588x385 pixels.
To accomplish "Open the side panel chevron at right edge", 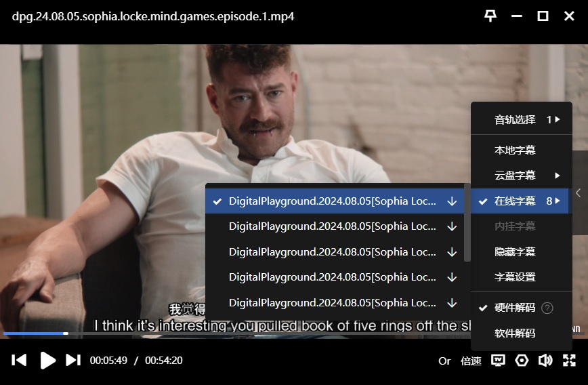I will tap(579, 192).
